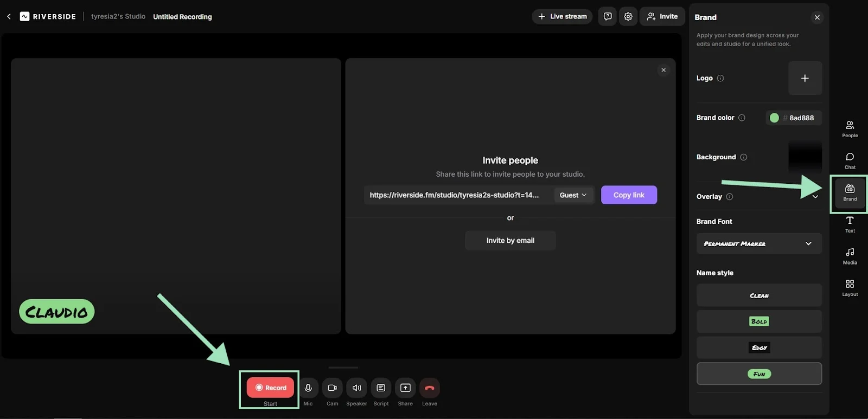Viewport: 868px width, 419px height.
Task: Close the Brand panel
Action: 817,17
